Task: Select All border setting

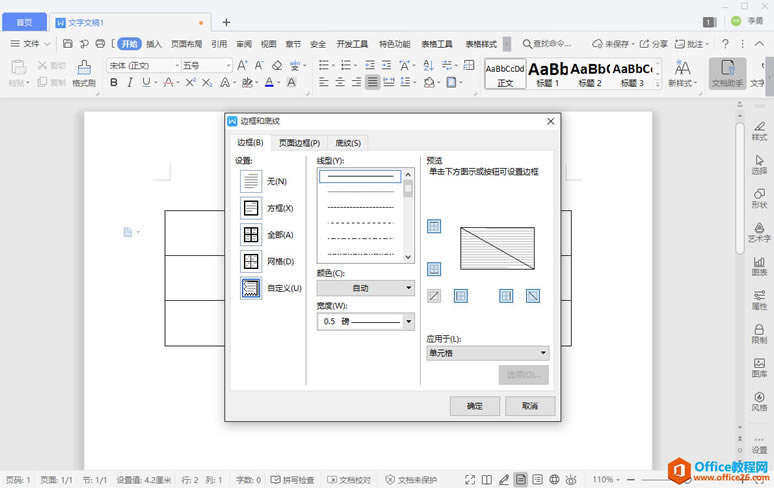Action: click(x=251, y=234)
